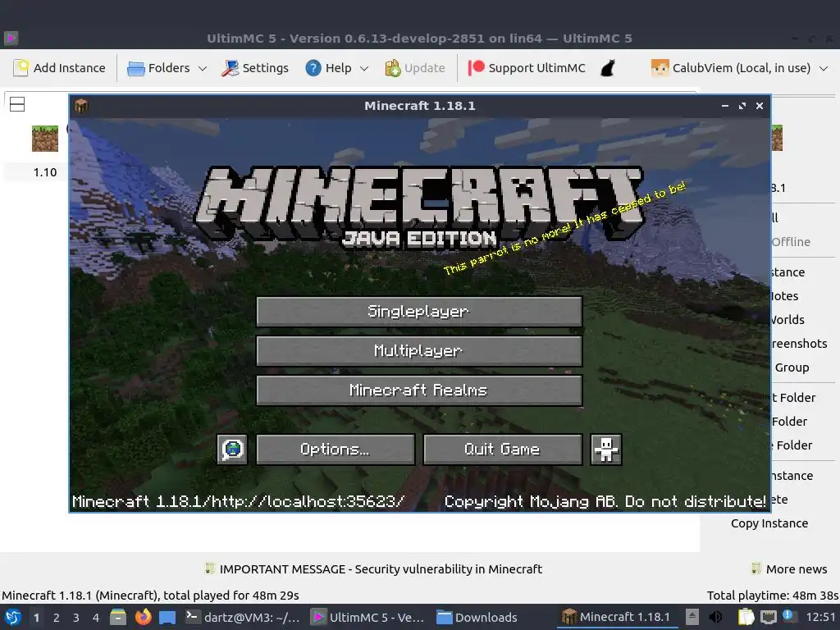
Task: Click the Folders toolbar folder icon
Action: pyautogui.click(x=135, y=69)
